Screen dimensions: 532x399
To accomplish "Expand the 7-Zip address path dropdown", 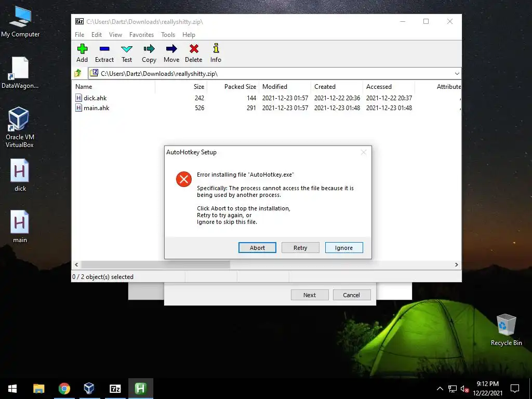I will pos(457,74).
